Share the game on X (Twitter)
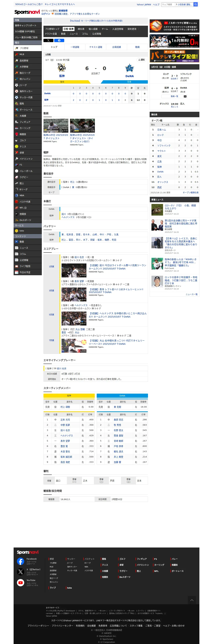 click(x=48, y=40)
